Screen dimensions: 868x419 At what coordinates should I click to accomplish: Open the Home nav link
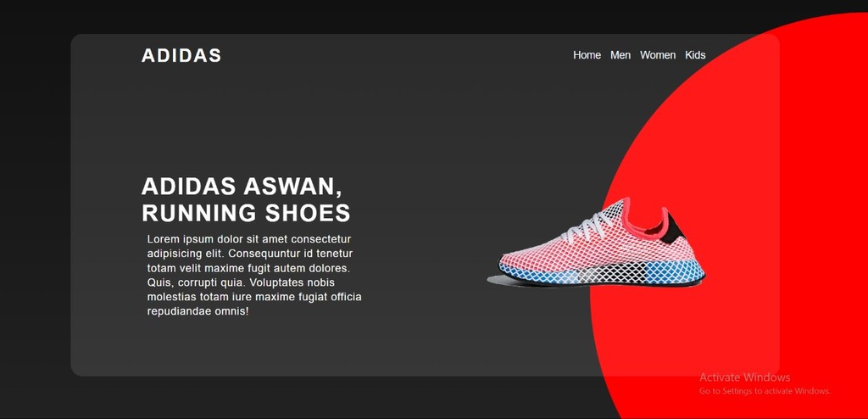point(587,55)
